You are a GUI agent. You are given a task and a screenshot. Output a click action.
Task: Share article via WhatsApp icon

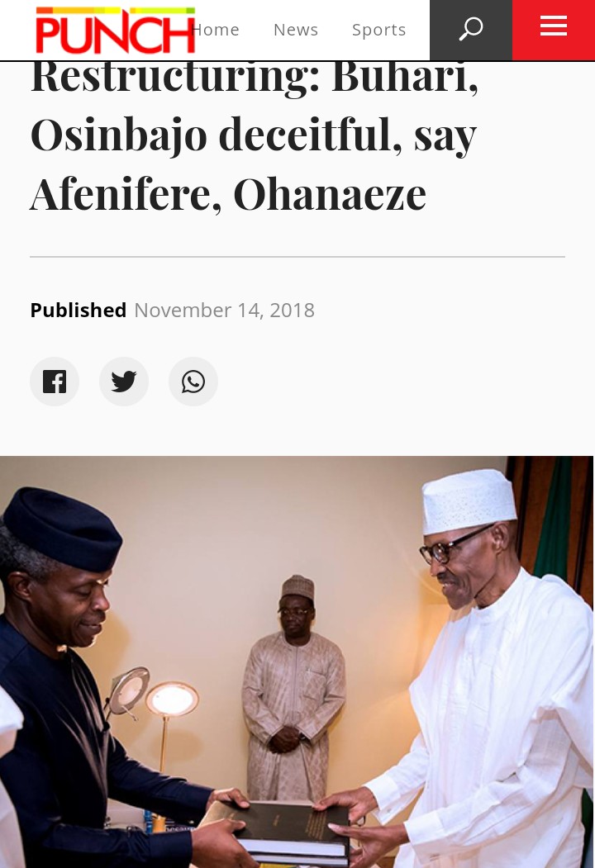(x=193, y=382)
